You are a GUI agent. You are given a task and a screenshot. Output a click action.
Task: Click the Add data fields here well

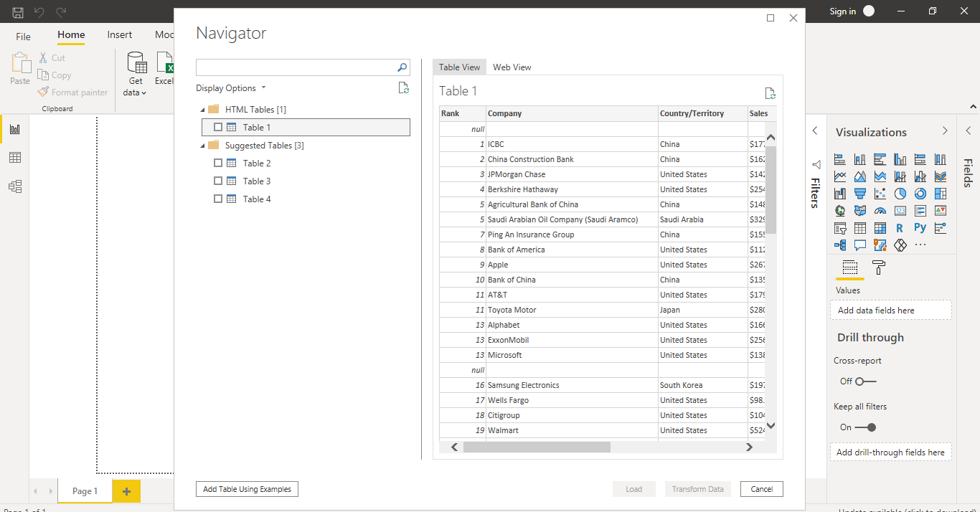(x=890, y=310)
